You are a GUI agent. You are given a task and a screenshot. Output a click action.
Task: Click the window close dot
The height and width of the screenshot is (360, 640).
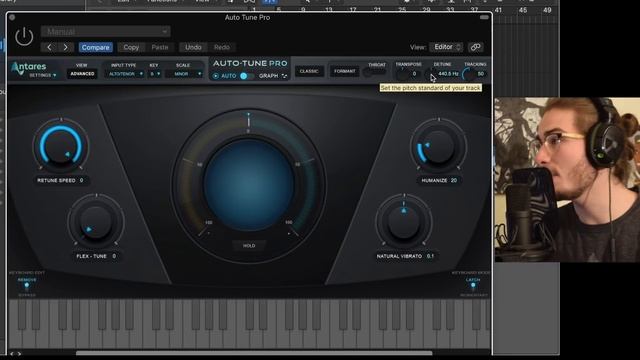(x=12, y=18)
